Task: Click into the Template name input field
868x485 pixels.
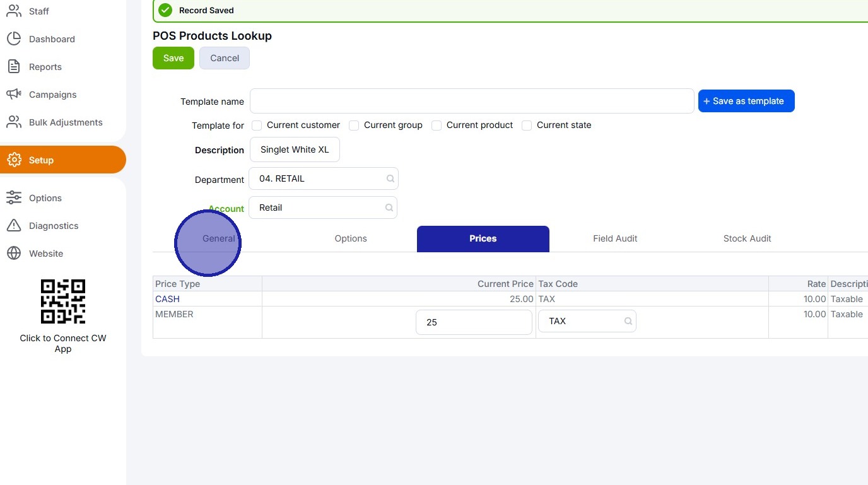Action: tap(472, 101)
